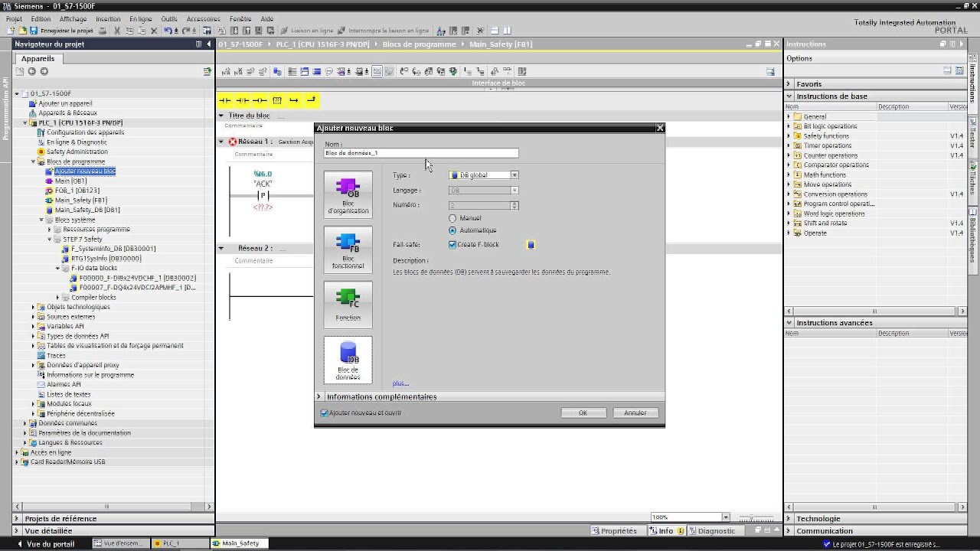Select the Manuel numbering radio button
This screenshot has width=980, height=551.
pos(452,218)
